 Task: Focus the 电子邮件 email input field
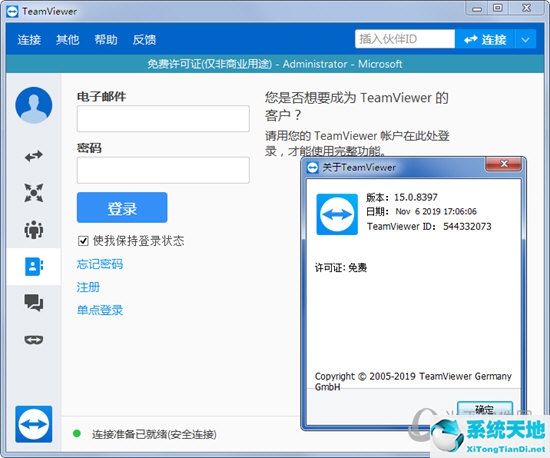click(x=163, y=119)
